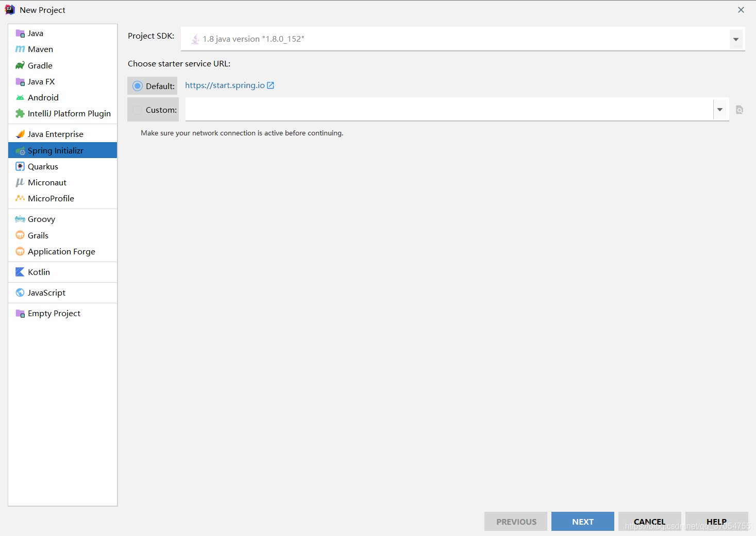Select Application Forge label in the list
Viewport: 756px width, 536px height.
[61, 251]
